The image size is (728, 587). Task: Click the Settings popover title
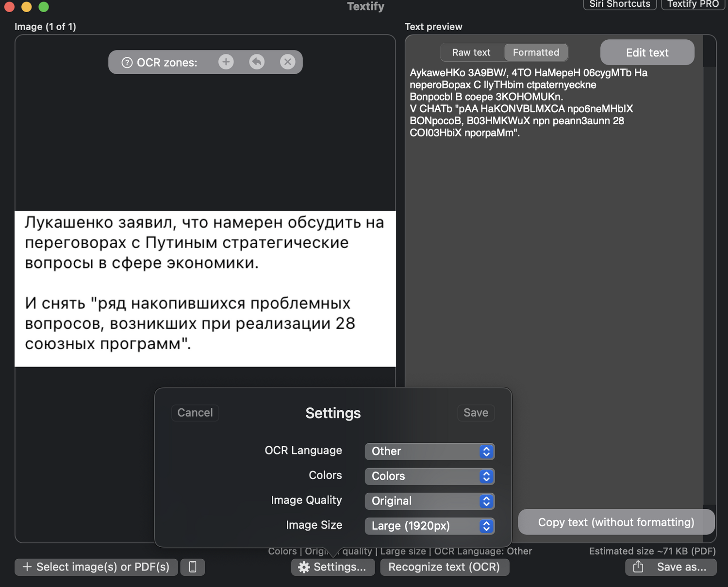[333, 413]
